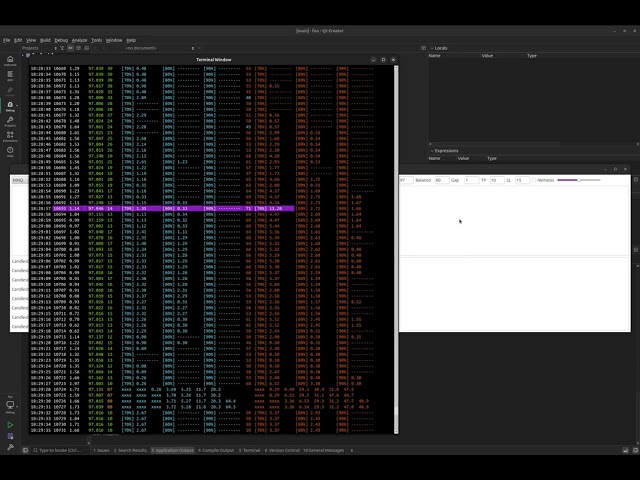Click the TP input field
640x480 pixels.
coord(496,180)
